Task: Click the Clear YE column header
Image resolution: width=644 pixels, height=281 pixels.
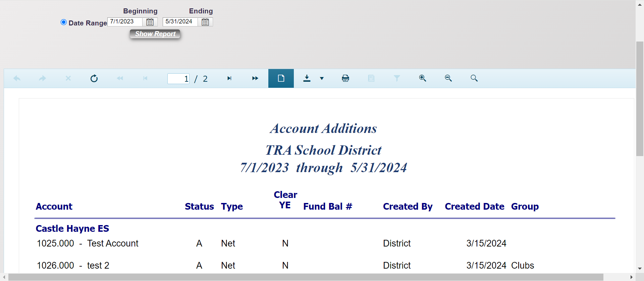Action: click(285, 200)
